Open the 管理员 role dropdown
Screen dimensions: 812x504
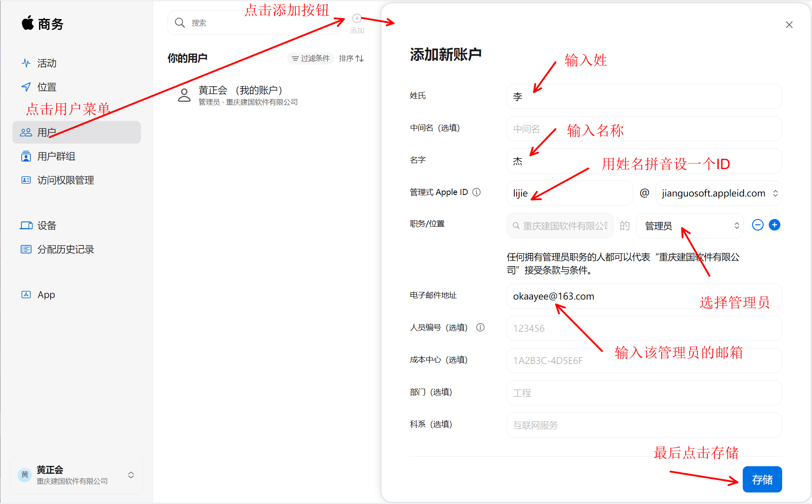pos(690,226)
